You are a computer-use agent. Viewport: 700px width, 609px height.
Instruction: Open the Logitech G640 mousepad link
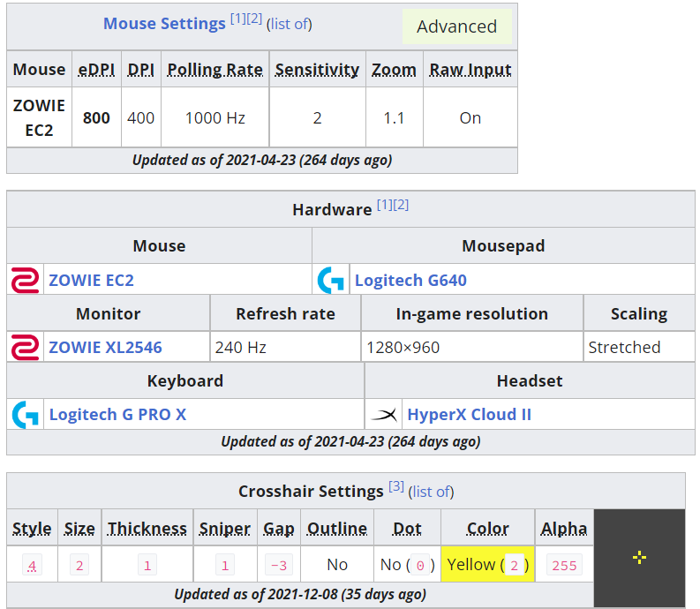(x=410, y=281)
